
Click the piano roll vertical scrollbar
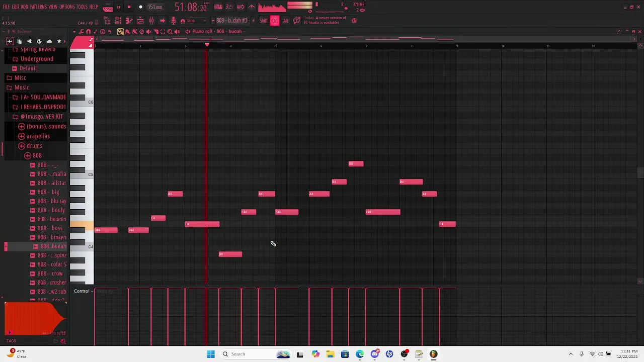pos(640,173)
